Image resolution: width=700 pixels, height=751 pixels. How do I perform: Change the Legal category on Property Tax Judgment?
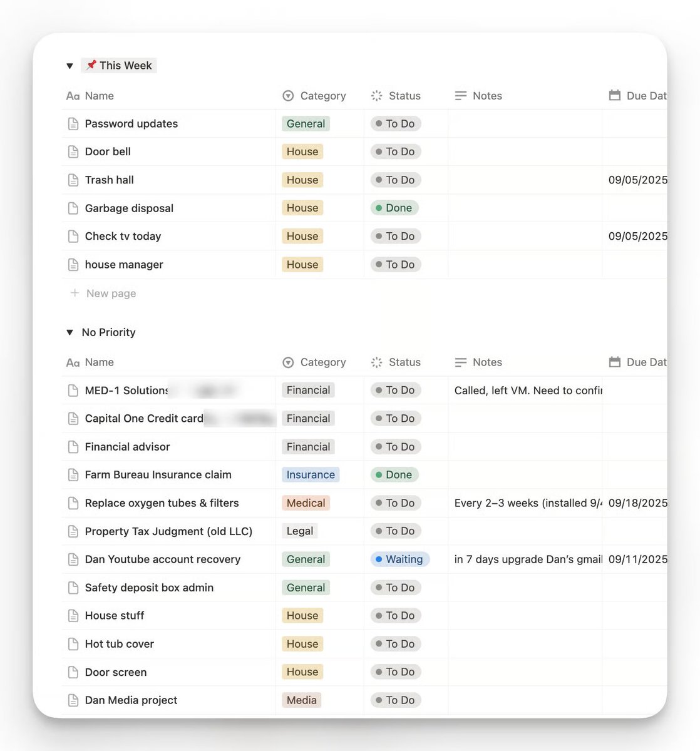click(300, 531)
